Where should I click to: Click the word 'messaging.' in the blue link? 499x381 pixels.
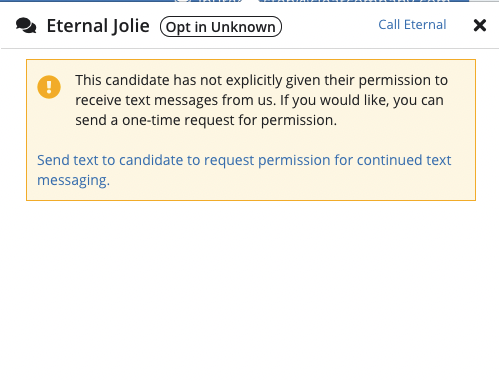[73, 180]
